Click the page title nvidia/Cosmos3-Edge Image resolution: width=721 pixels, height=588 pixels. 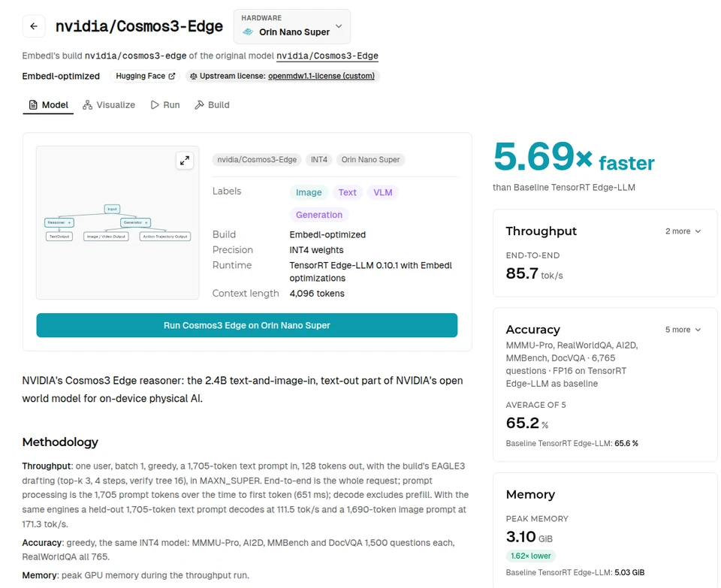(x=140, y=26)
